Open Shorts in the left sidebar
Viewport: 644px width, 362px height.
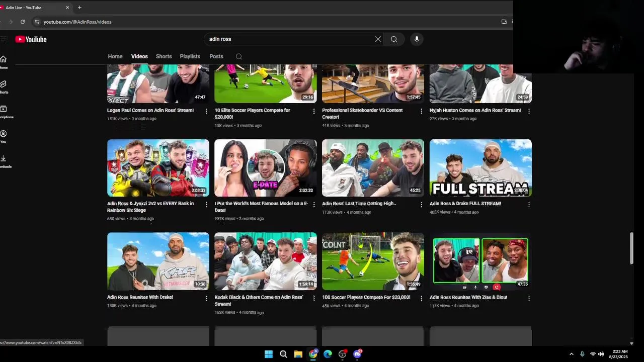point(4,87)
